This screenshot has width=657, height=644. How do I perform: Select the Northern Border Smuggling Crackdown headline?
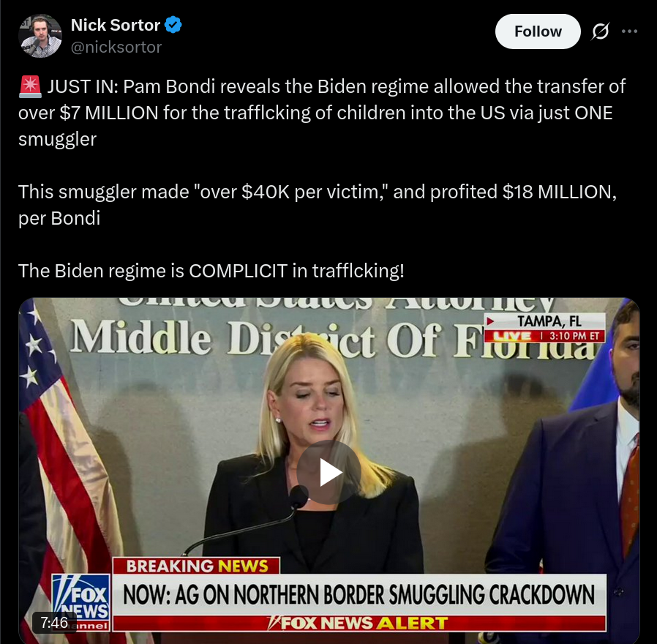click(x=358, y=594)
